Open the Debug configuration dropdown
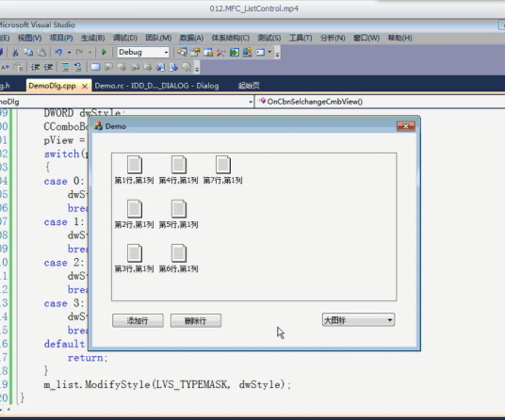This screenshot has width=505, height=420. click(x=143, y=52)
